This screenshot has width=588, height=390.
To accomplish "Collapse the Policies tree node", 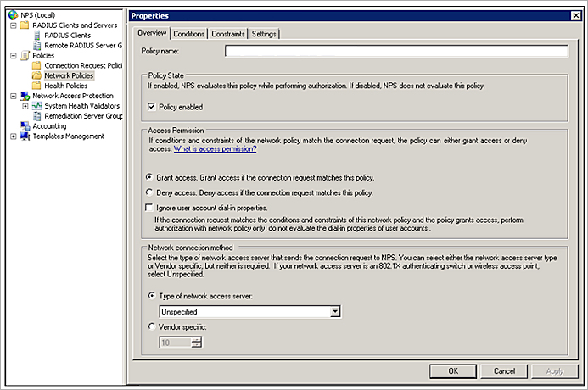I will pyautogui.click(x=14, y=56).
